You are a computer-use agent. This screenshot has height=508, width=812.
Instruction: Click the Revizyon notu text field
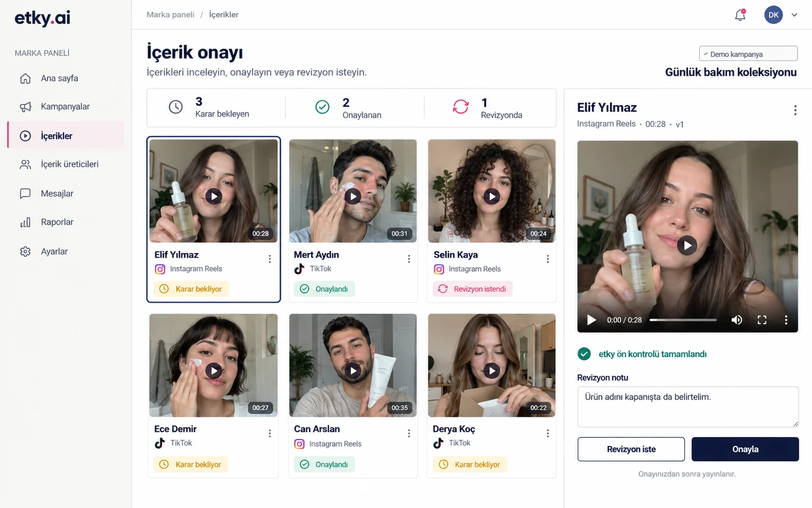[688, 407]
